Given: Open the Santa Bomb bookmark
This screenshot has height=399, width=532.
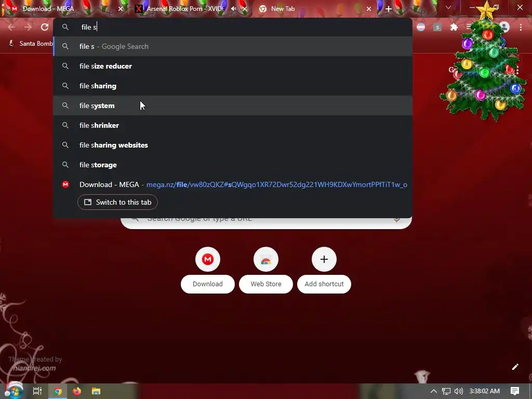Looking at the screenshot, I should click(x=31, y=44).
